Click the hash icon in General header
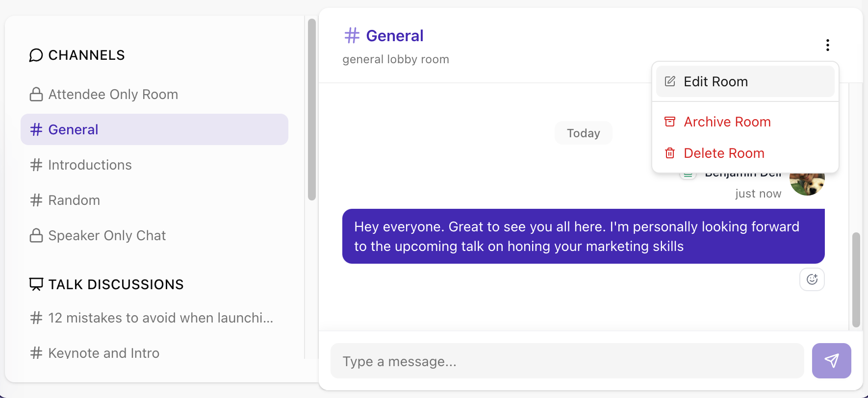Image resolution: width=868 pixels, height=398 pixels. 352,36
